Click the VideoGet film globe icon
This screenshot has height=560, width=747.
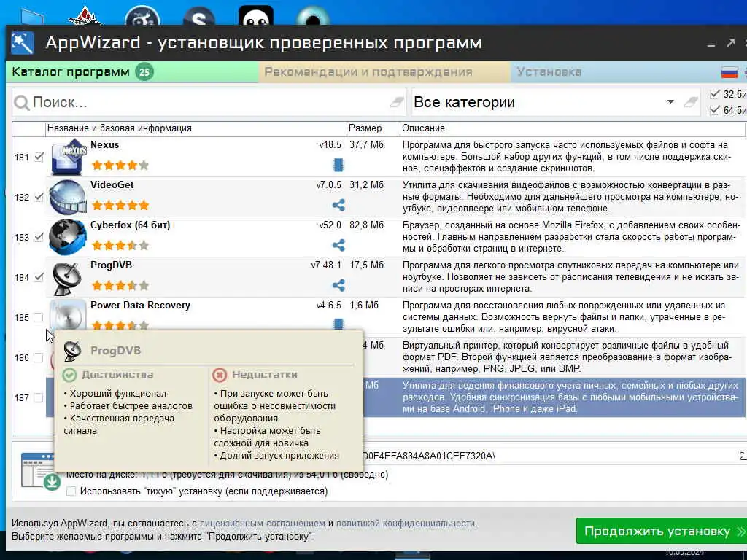68,197
